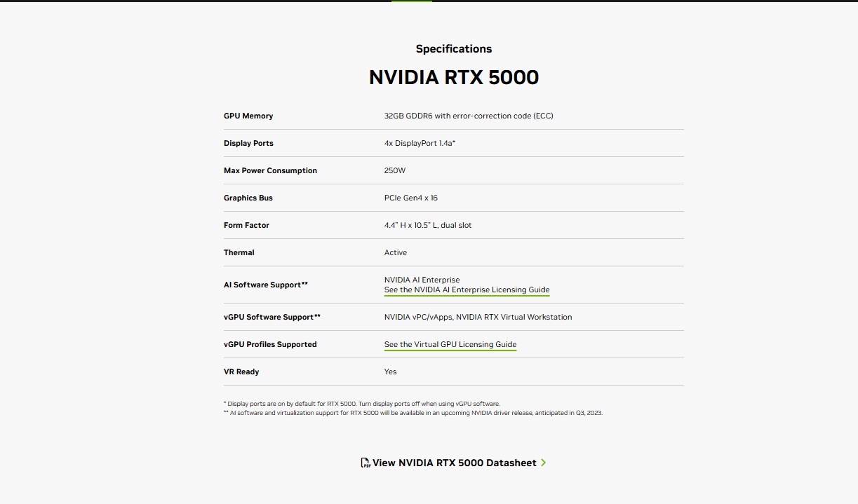Open the NVIDIA AI Enterprise Licensing Guide link

(x=467, y=290)
